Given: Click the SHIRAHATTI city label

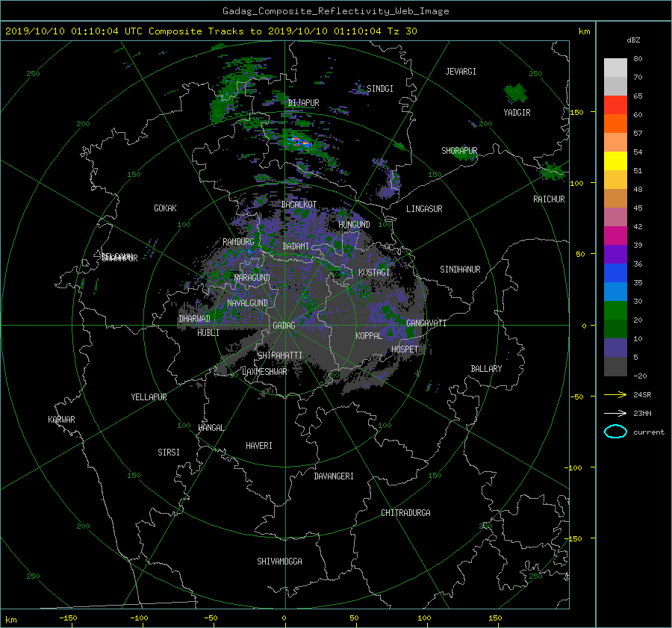Looking at the screenshot, I should tap(280, 355).
